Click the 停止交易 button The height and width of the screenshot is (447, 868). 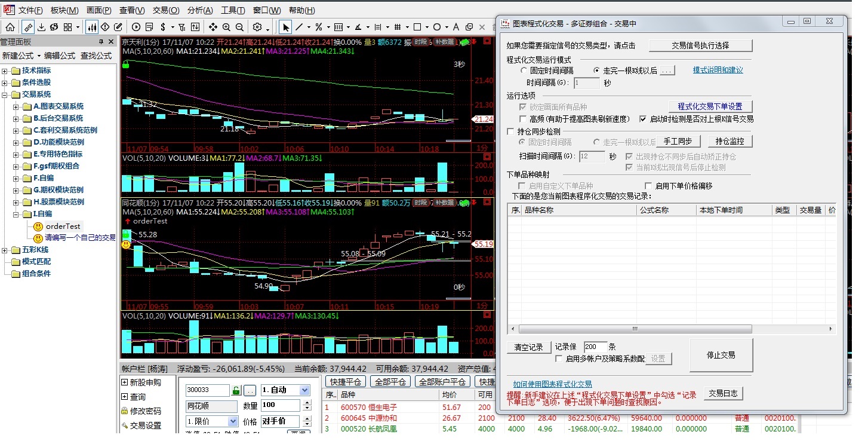(x=721, y=355)
